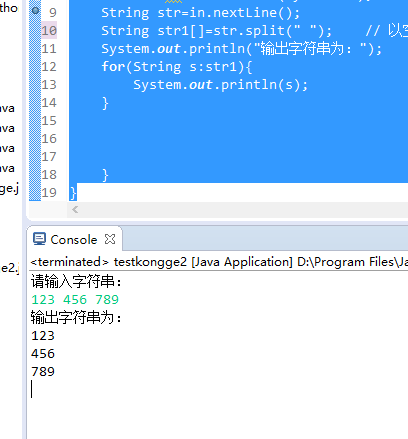
Task: Click line number 16 in gutter
Action: 49,139
